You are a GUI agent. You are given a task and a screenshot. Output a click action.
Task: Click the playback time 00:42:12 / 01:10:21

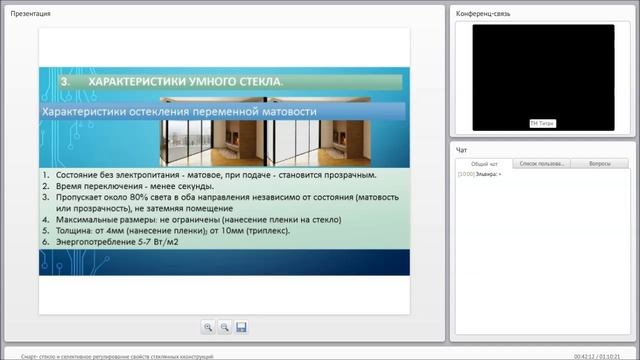coord(597,356)
